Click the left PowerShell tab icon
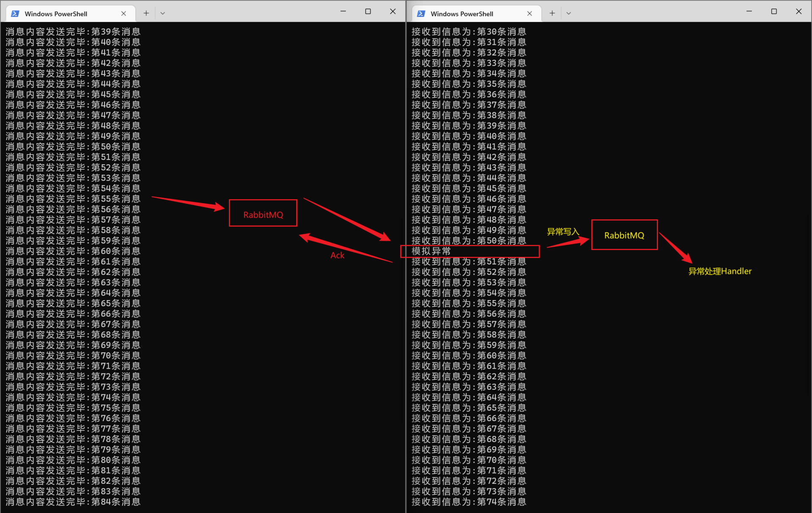 point(15,14)
